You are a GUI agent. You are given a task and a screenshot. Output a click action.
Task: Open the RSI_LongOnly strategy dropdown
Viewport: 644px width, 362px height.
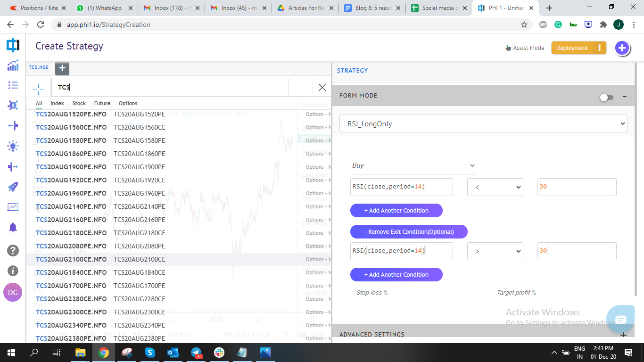[483, 123]
